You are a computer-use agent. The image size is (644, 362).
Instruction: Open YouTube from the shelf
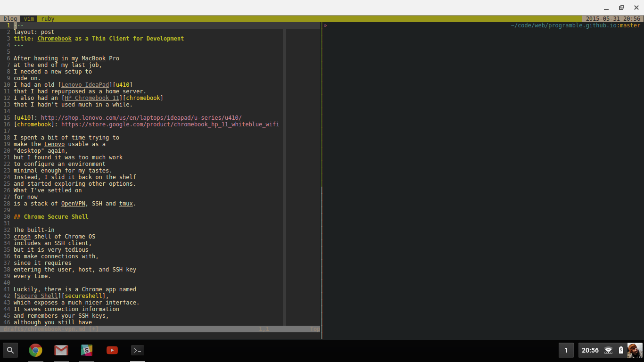[x=112, y=350]
